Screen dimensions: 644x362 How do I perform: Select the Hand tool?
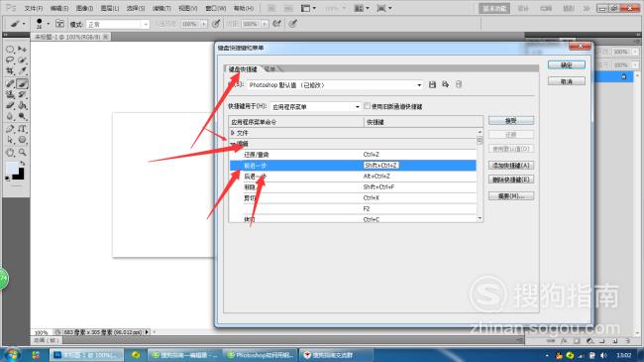click(x=10, y=152)
